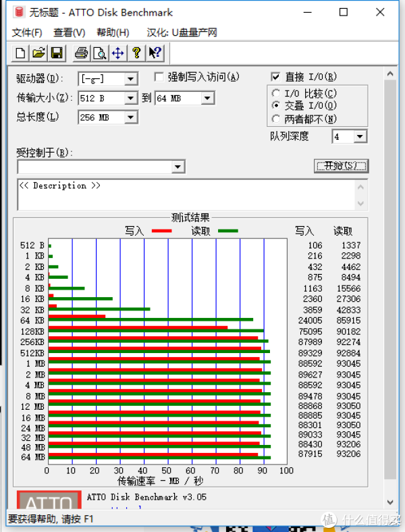Screen dimensions: 405x532
Task: Open print preview magnifier icon
Action: pos(100,53)
